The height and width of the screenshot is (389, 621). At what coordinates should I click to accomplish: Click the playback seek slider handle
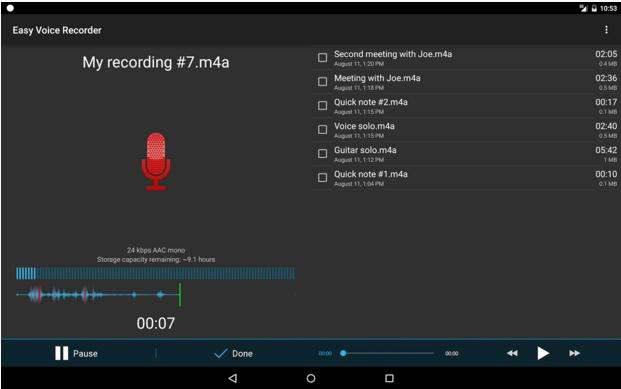tap(343, 353)
